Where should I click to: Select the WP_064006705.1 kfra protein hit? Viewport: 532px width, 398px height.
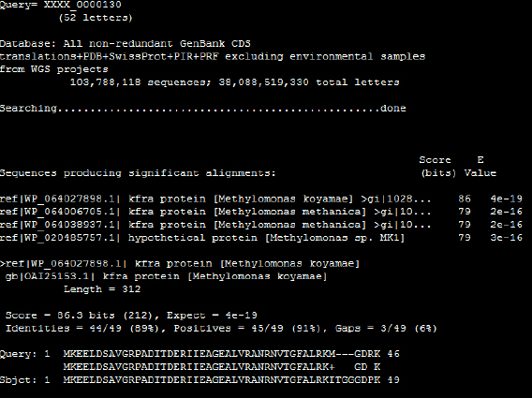[215, 212]
